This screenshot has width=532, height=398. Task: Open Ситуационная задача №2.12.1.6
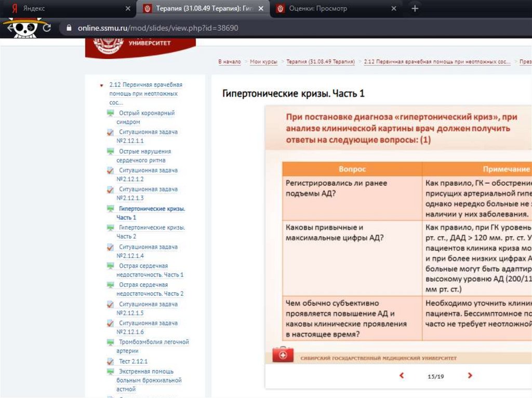pyautogui.click(x=147, y=327)
